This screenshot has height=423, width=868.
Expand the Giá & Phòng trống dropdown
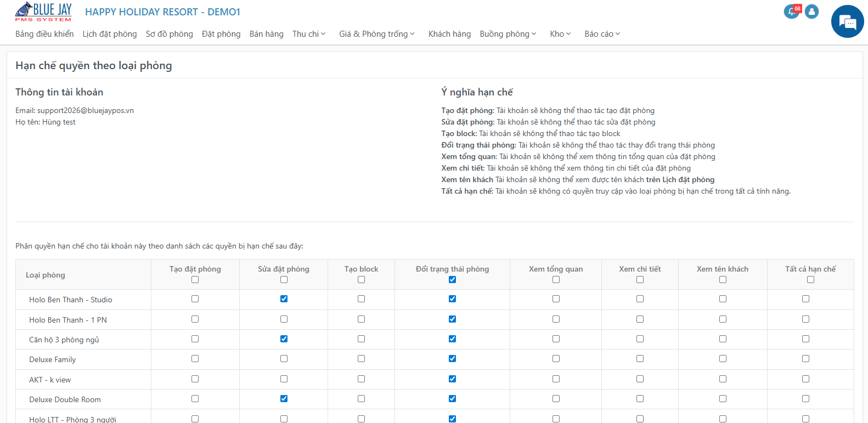coord(377,34)
